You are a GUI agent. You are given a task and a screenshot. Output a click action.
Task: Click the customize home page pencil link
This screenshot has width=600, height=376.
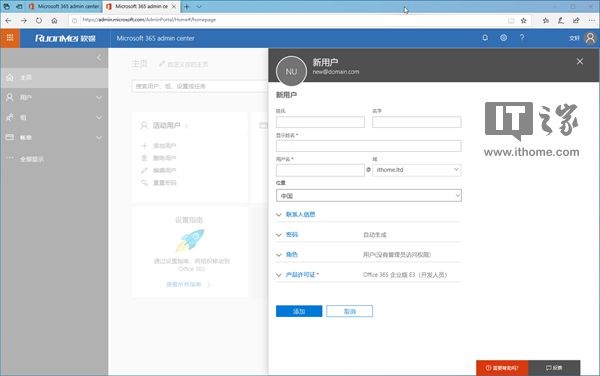click(x=184, y=64)
